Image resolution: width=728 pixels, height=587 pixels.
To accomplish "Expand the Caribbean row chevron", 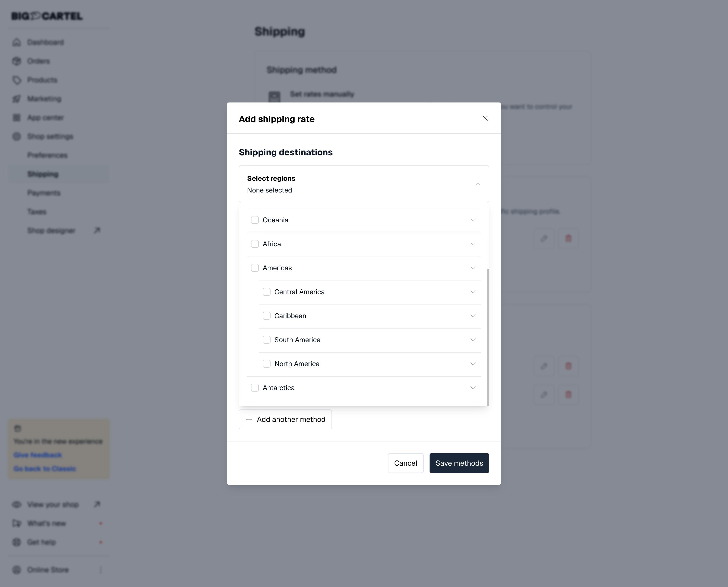I will pos(473,316).
